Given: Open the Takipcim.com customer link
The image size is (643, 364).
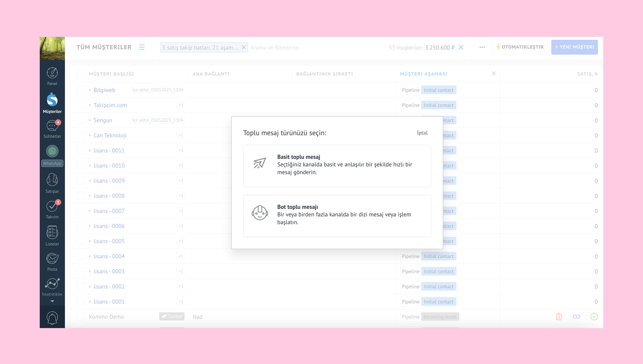Looking at the screenshot, I should click(x=110, y=105).
